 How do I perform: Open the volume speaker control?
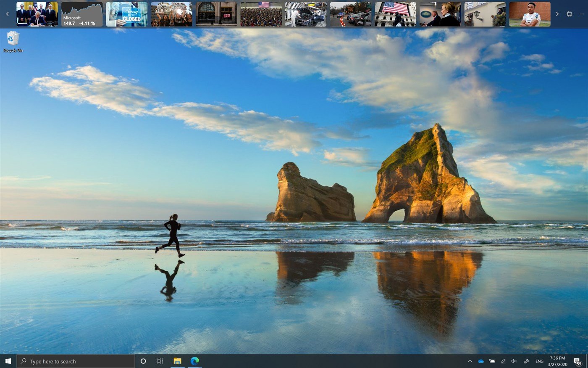pos(514,361)
